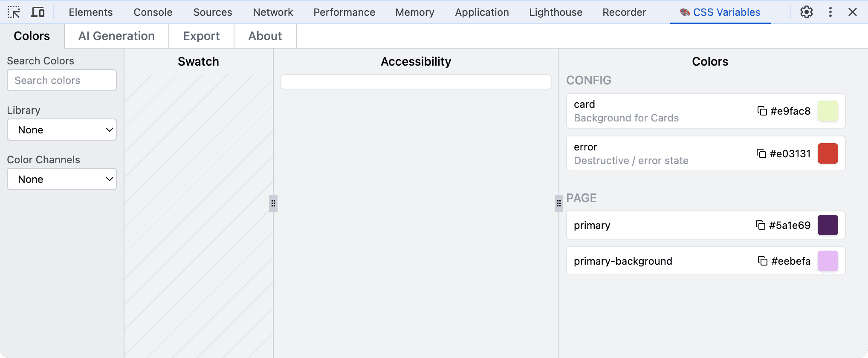This screenshot has width=868, height=358.
Task: Copy the primary-background color #eebefa
Action: 762,261
